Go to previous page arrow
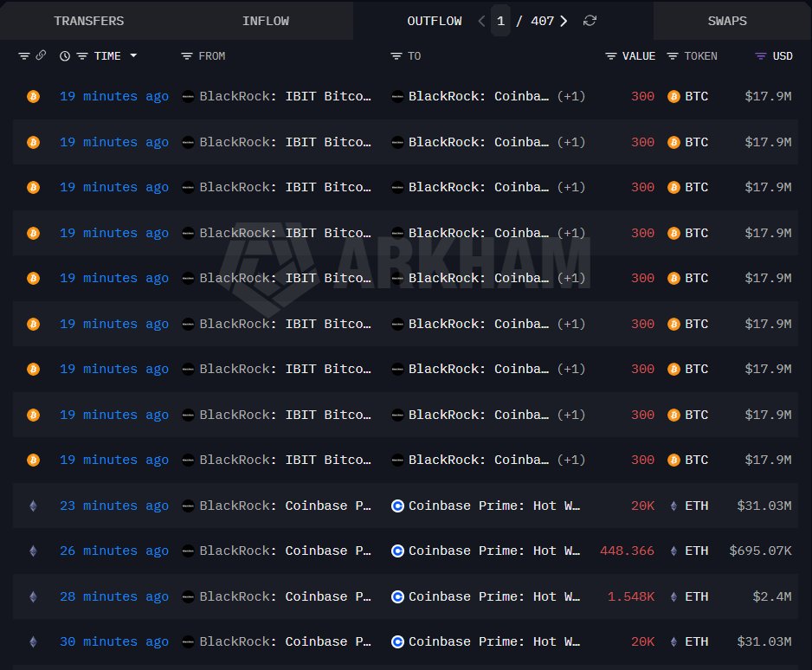This screenshot has height=670, width=812. (481, 21)
